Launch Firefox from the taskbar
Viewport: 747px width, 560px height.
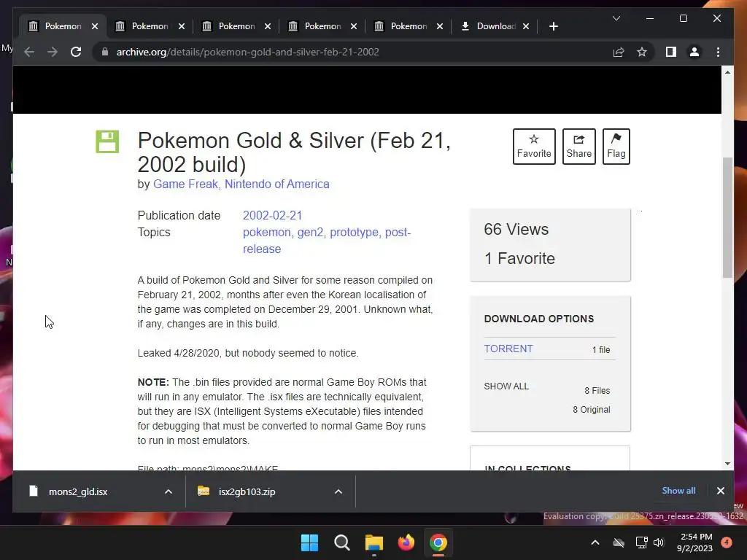point(406,542)
